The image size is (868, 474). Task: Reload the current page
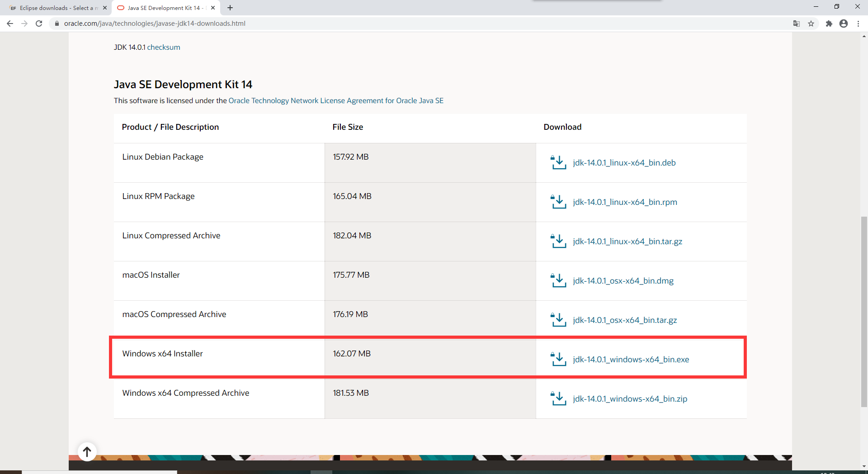[39, 23]
